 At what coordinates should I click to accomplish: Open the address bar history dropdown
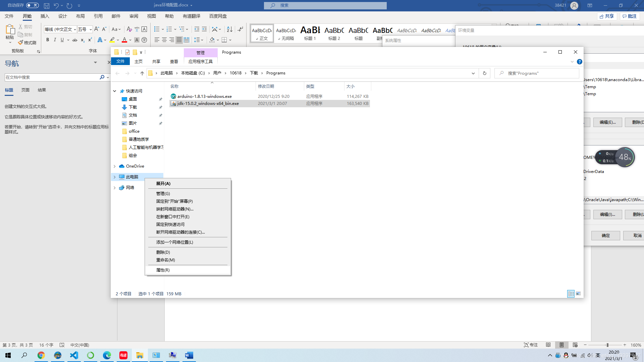[x=473, y=73]
